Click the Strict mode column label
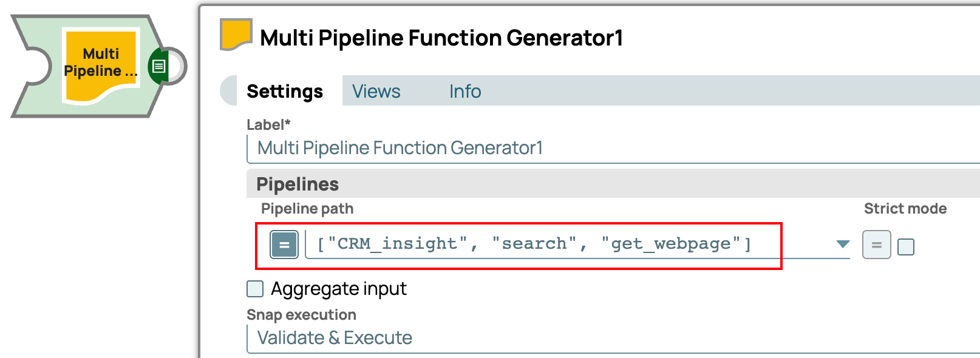This screenshot has height=358, width=980. (905, 209)
